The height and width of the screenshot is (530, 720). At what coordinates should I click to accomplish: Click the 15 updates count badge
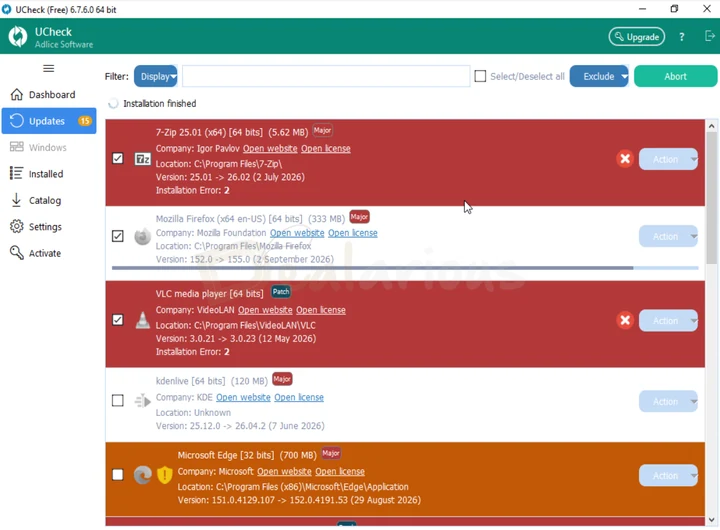pyautogui.click(x=84, y=121)
